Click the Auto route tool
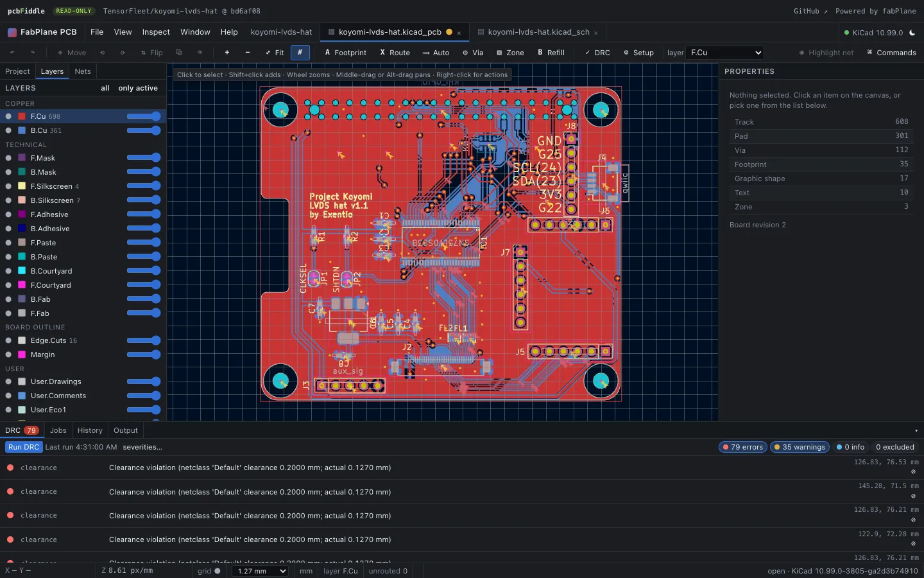 pos(436,53)
